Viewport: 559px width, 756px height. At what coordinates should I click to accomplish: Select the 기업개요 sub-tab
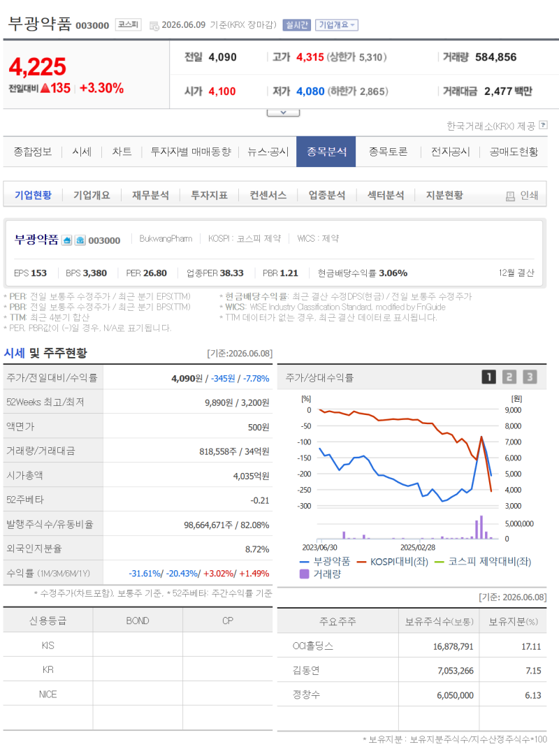(x=92, y=195)
